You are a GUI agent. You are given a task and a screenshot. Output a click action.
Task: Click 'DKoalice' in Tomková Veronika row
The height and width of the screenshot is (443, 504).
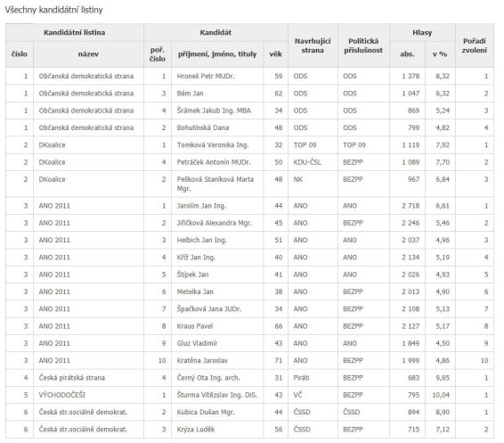(52, 145)
